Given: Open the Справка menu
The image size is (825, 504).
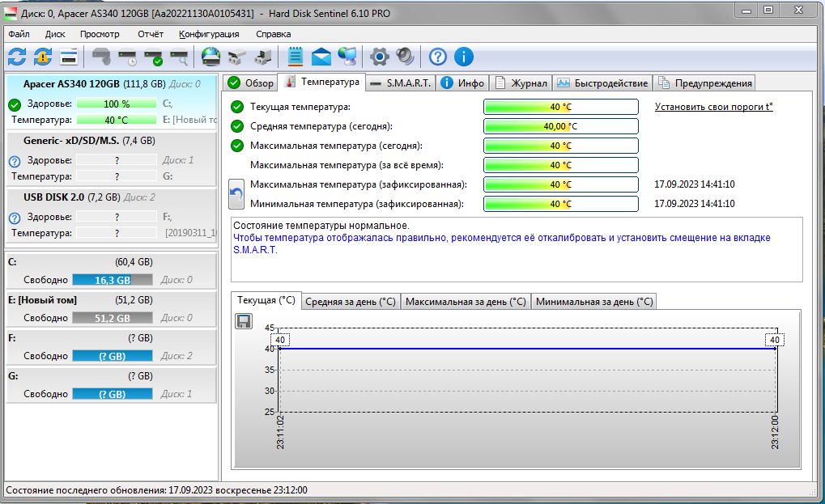Looking at the screenshot, I should pyautogui.click(x=273, y=34).
